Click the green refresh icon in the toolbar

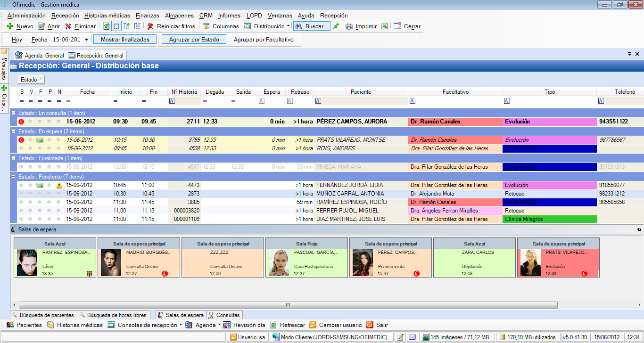[106, 26]
